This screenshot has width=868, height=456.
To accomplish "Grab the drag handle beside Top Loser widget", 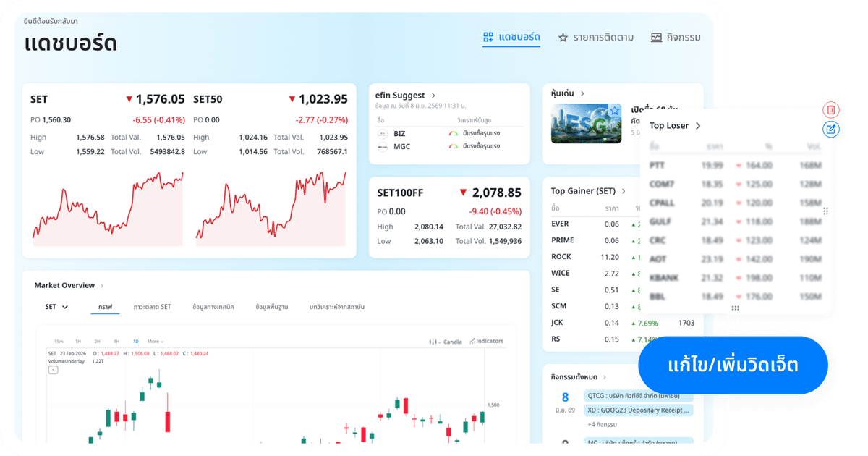I will (825, 211).
